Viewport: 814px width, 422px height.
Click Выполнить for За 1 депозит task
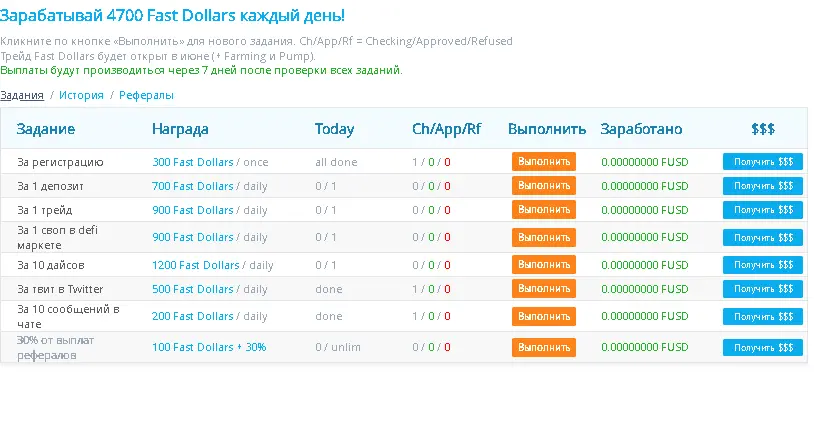click(544, 185)
